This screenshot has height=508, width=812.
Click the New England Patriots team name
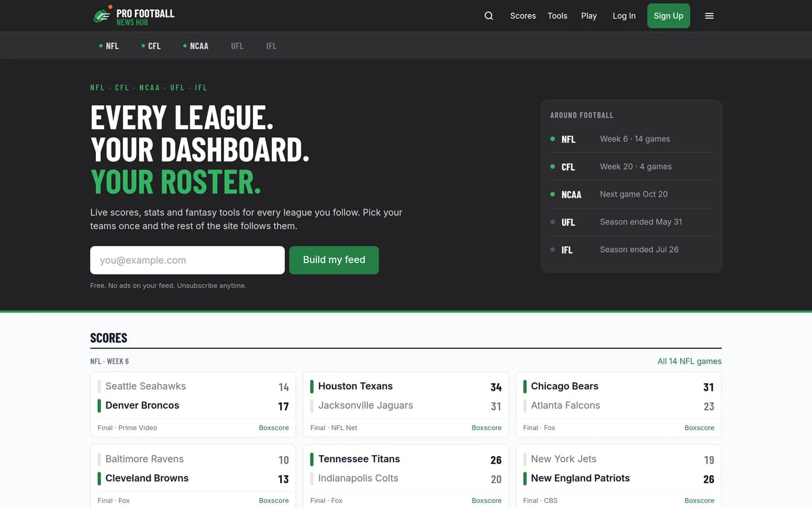point(580,478)
